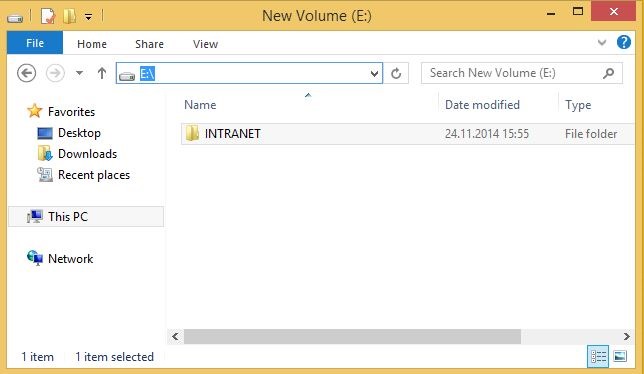Screen dimensions: 644x374
Task: Open Favorites in the navigation pane
Action: 71,112
